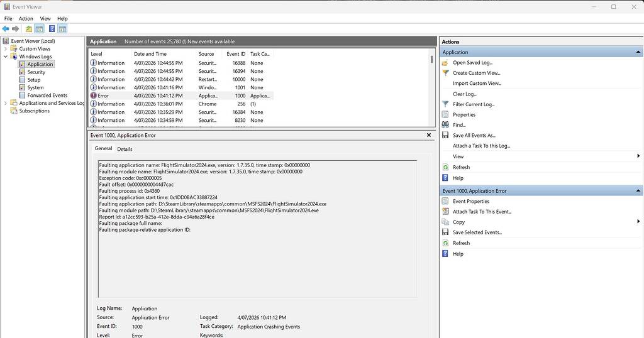
Task: Toggle the Show/Hide Action Pane icon
Action: click(x=62, y=29)
